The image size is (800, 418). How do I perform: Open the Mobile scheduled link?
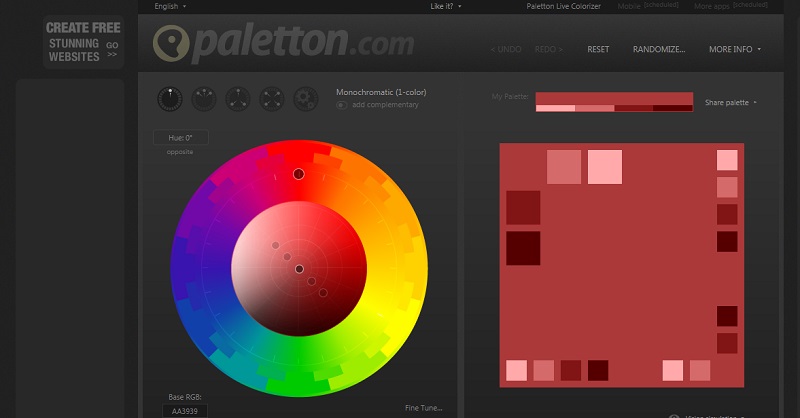click(x=648, y=6)
